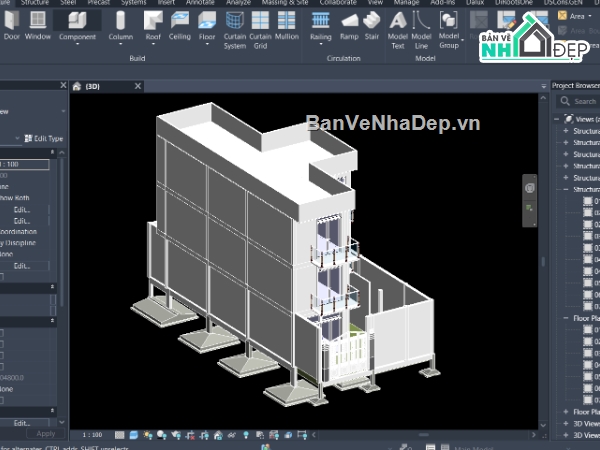This screenshot has height=450, width=600.
Task: Click the drawing area horizontal scrollbar thumb
Action: click(424, 435)
